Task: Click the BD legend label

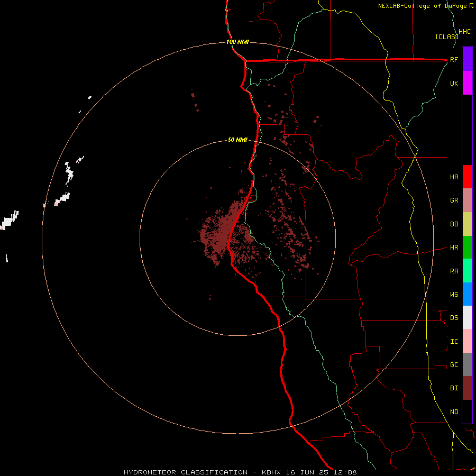Action: (x=454, y=224)
